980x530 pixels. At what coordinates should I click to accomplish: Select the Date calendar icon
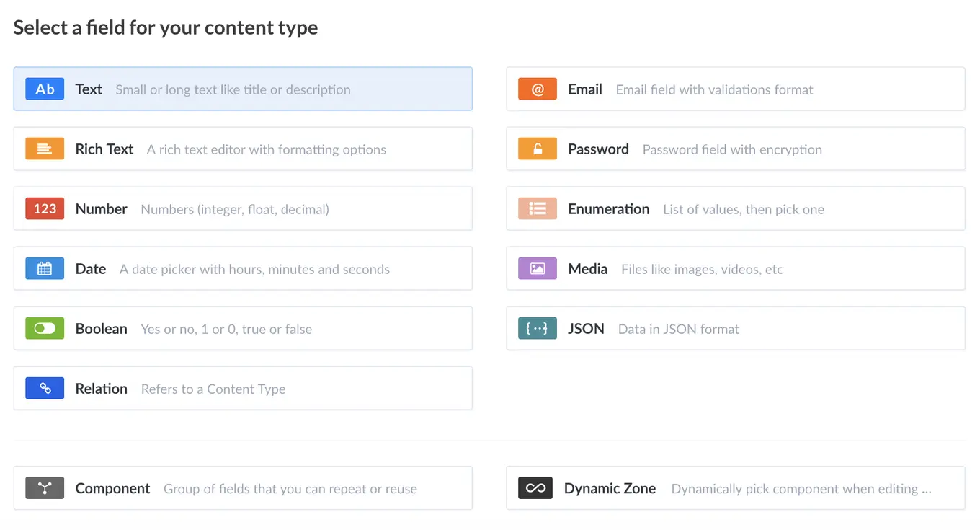[x=45, y=268]
